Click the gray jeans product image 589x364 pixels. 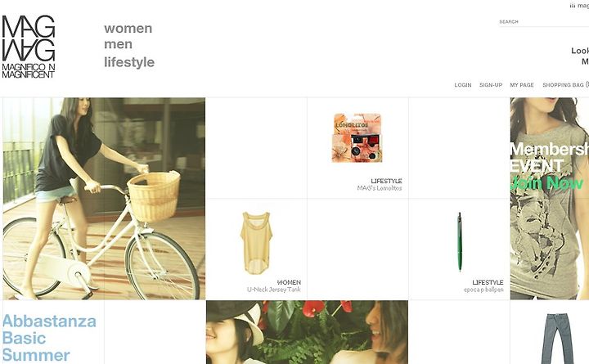[x=557, y=339]
